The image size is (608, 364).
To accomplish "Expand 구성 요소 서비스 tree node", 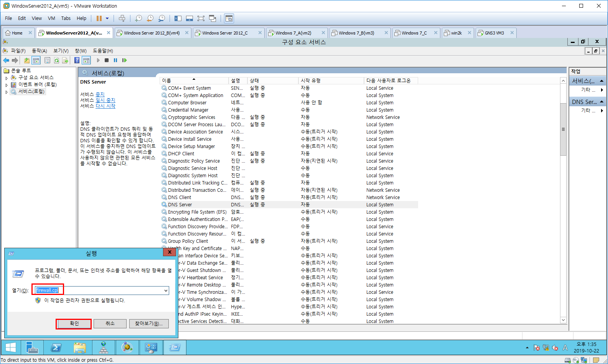I will coord(7,78).
